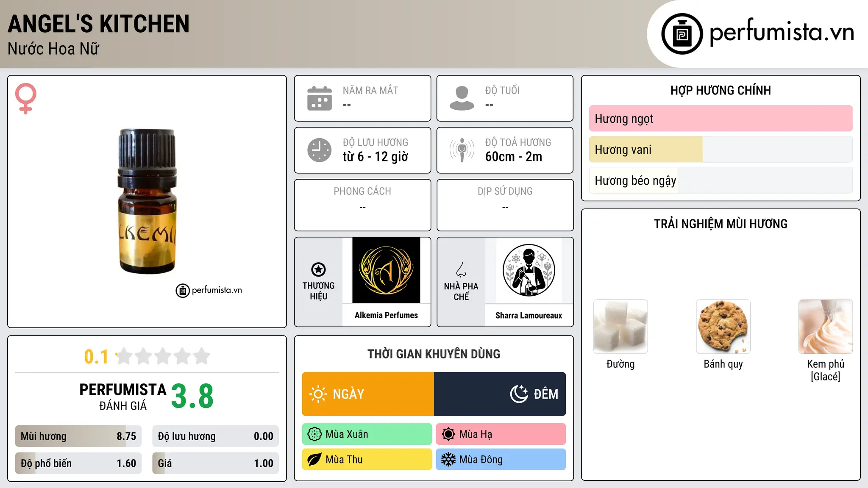Click the Hương ngọt accord bar
This screenshot has width=868, height=488.
click(721, 119)
